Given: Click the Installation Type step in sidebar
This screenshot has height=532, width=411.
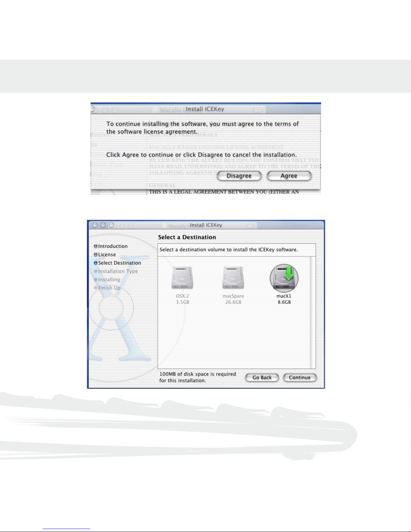Looking at the screenshot, I should (x=118, y=272).
